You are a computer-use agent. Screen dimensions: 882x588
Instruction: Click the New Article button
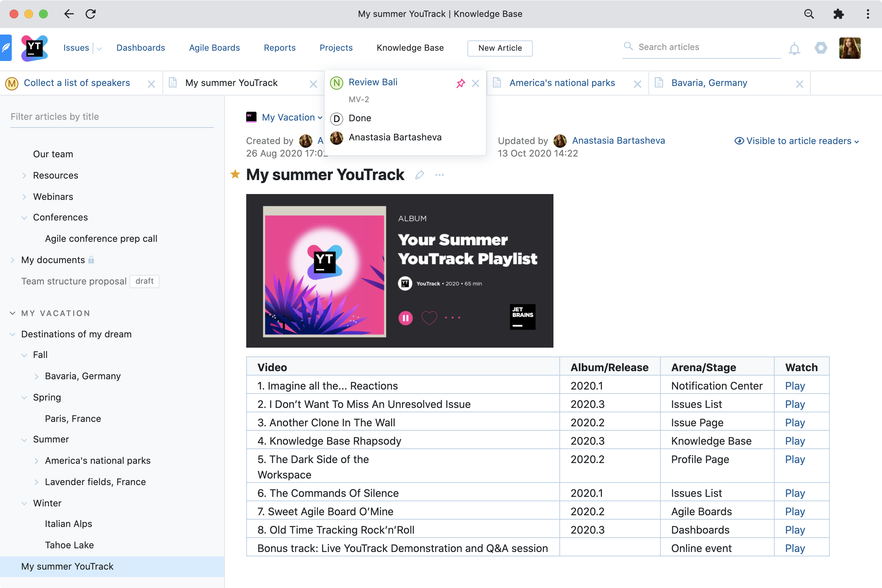point(500,48)
